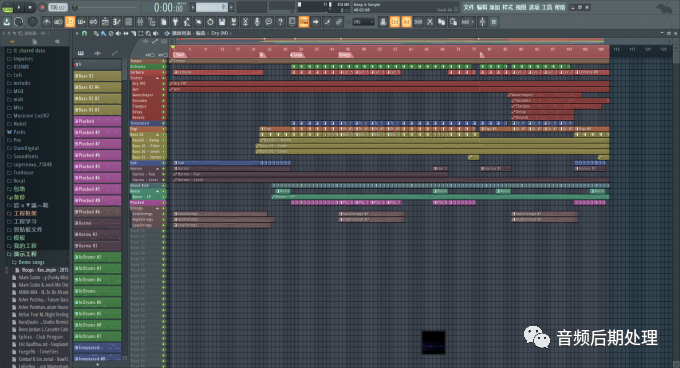Collapse the Harmo track group

(157, 169)
